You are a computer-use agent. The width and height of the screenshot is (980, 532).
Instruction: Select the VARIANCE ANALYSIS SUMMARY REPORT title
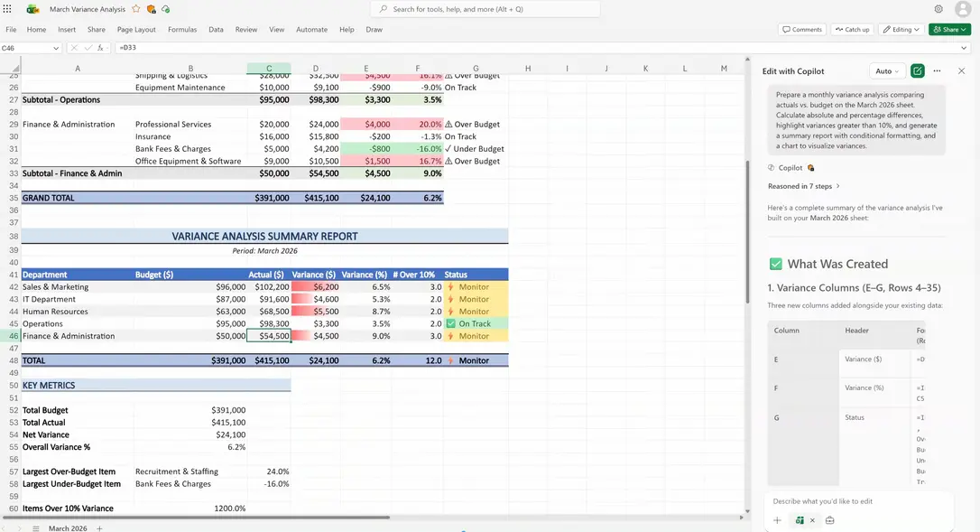[x=265, y=237]
